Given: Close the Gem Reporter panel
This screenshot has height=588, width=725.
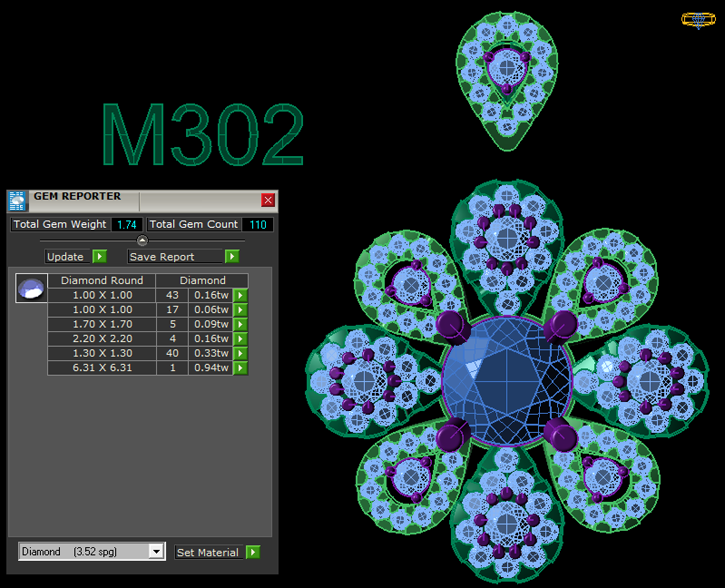Looking at the screenshot, I should (x=268, y=200).
